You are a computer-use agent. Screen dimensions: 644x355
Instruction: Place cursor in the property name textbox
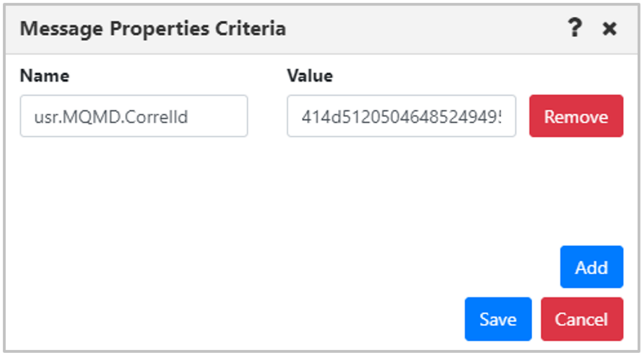point(134,116)
